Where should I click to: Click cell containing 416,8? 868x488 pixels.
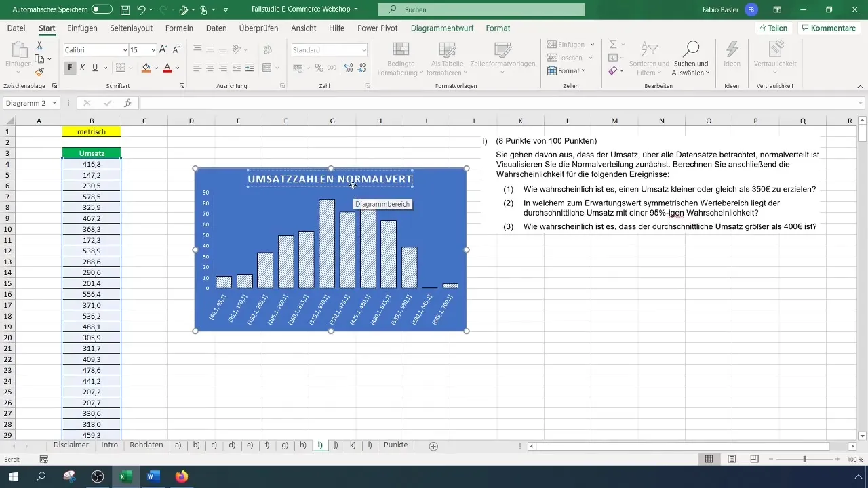tap(92, 165)
